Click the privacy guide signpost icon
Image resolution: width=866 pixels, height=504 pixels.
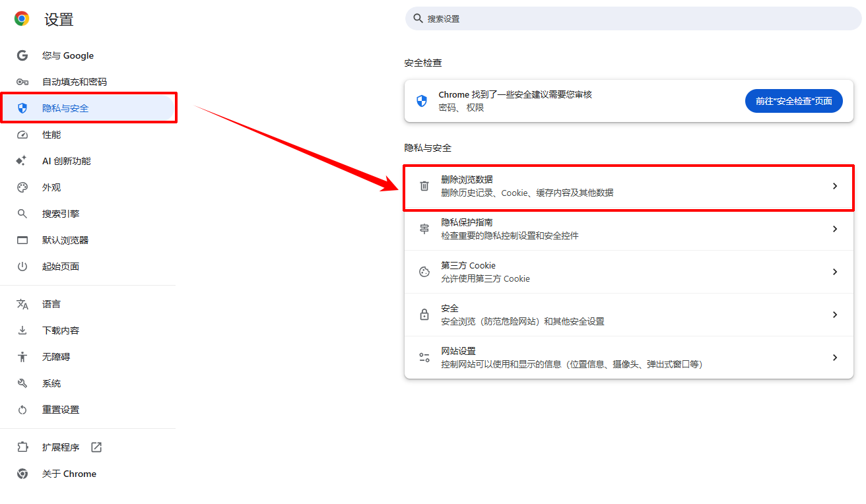(x=424, y=229)
